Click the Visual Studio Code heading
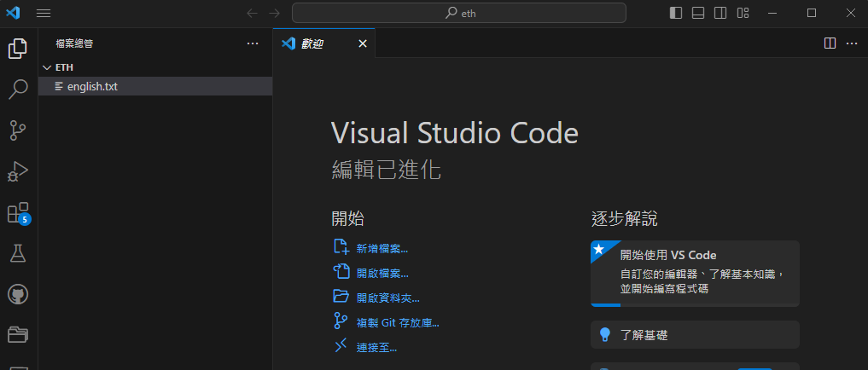Screen dimensions: 868x370 454,133
